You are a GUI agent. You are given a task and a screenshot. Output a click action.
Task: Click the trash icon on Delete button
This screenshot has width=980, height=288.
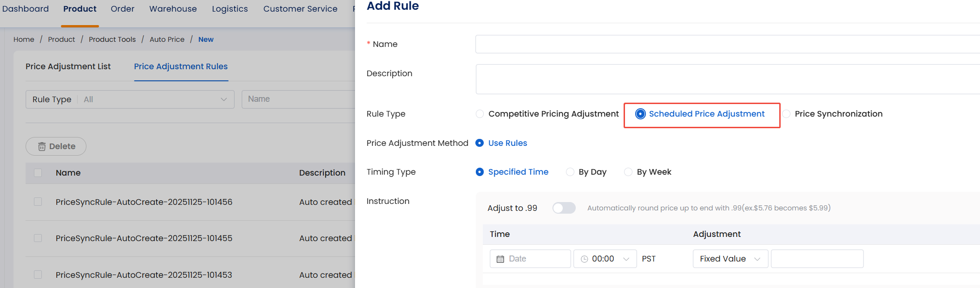tap(42, 147)
